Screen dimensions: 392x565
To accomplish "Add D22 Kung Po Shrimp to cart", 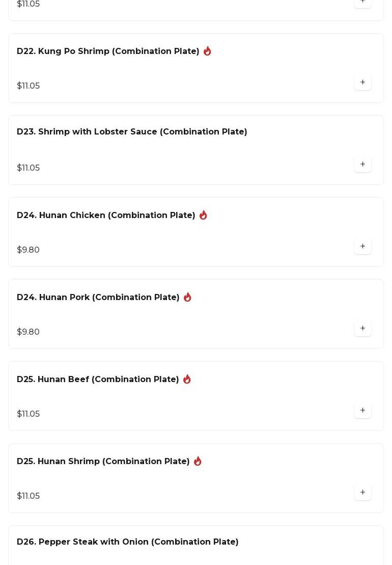I will click(362, 83).
